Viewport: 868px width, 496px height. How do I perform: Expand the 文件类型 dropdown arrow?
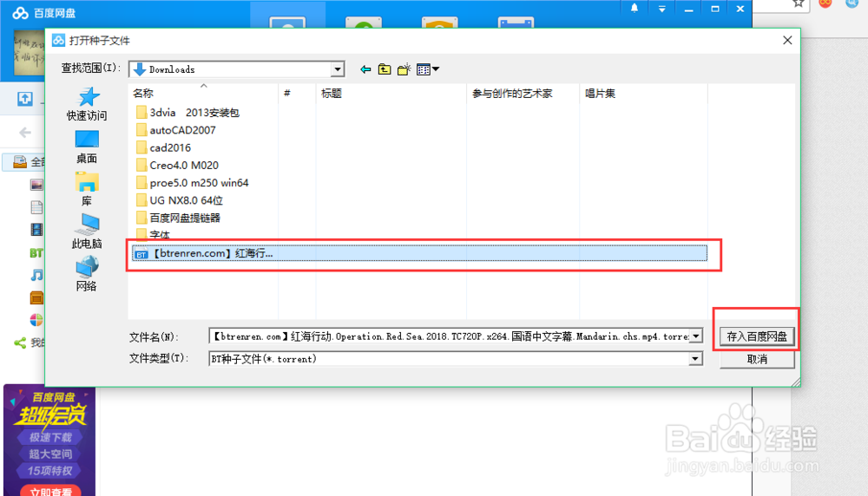[696, 359]
